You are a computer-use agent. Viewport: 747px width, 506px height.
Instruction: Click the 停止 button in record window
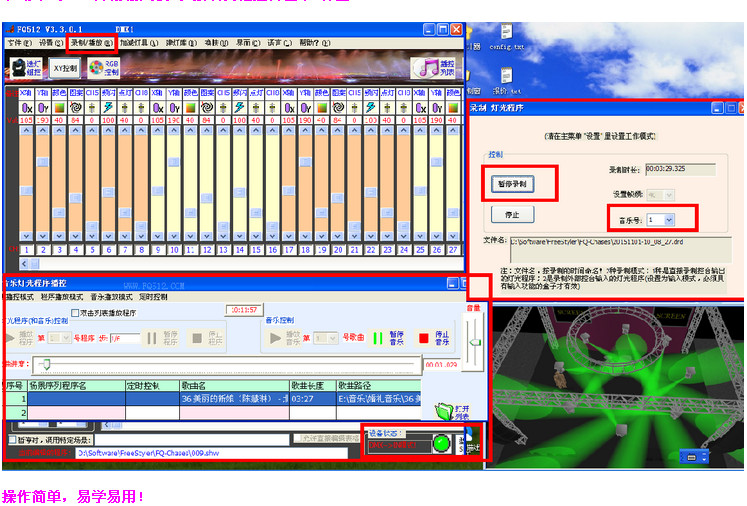click(512, 215)
